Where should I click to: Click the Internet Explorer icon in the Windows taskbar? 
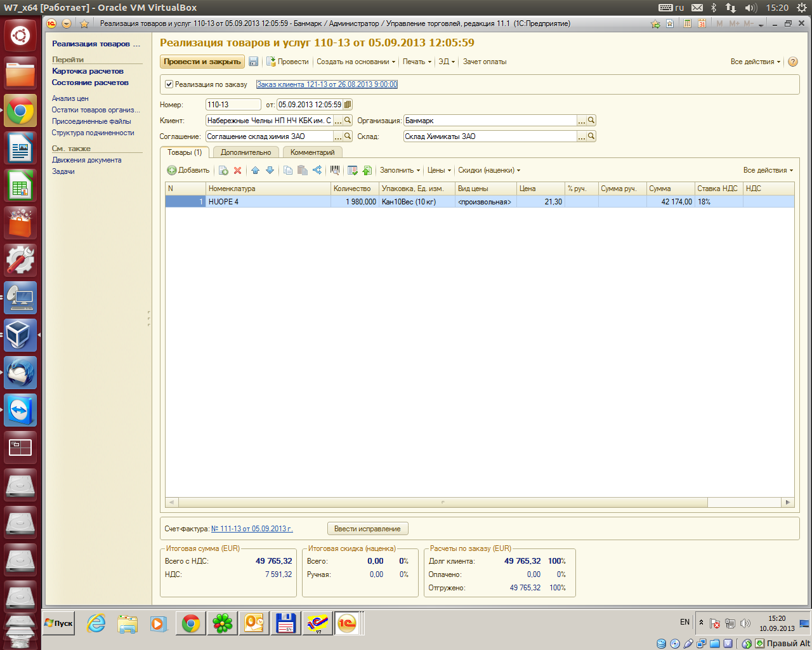(96, 623)
